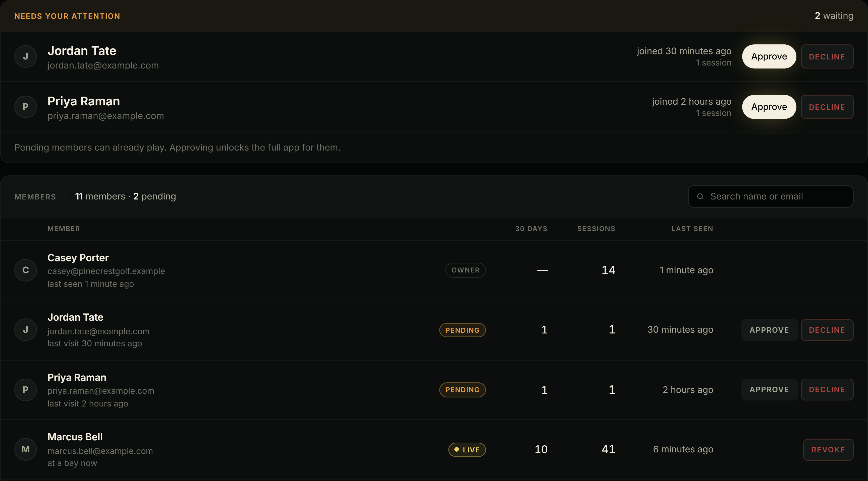The image size is (868, 481).
Task: Click the MEMBERS section label
Action: 35,197
